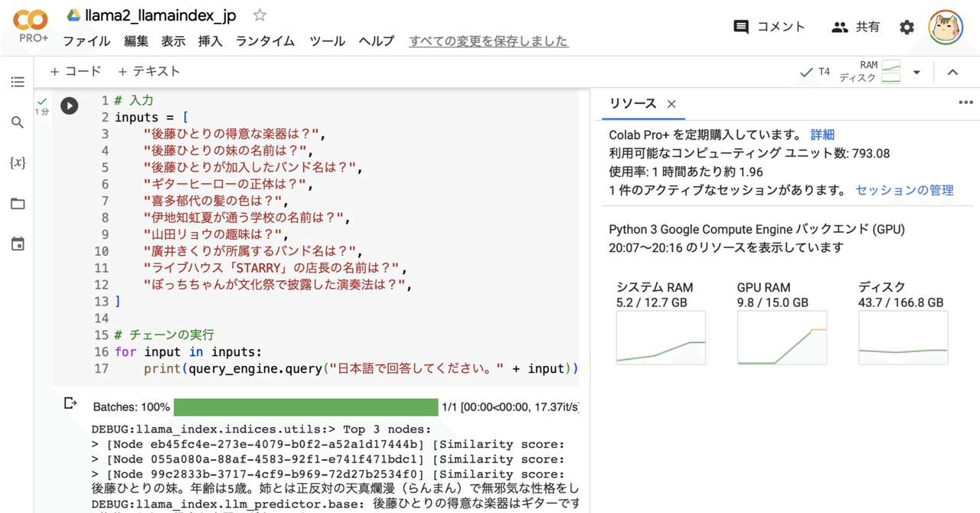Open the セッションの管理 link
Screen dimensions: 980x513
tap(904, 190)
